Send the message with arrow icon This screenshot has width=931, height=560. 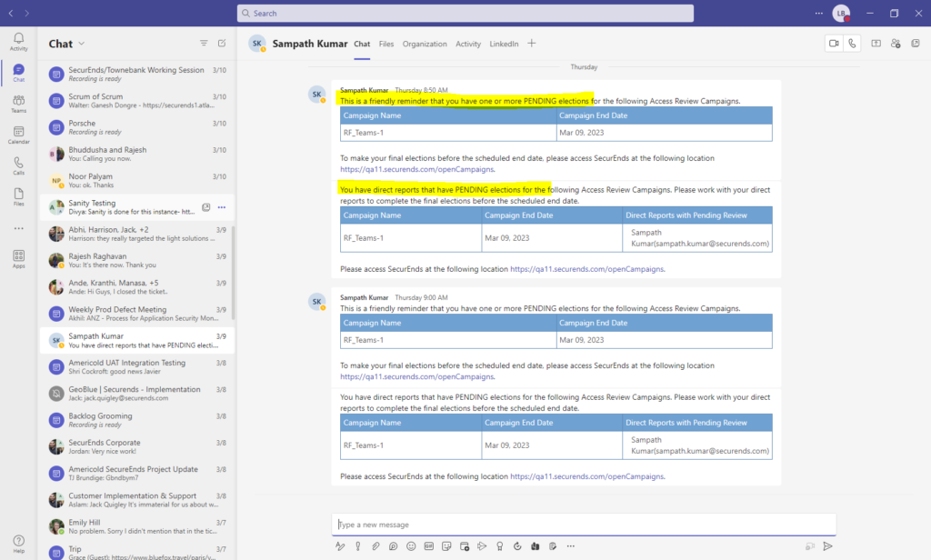tap(828, 546)
